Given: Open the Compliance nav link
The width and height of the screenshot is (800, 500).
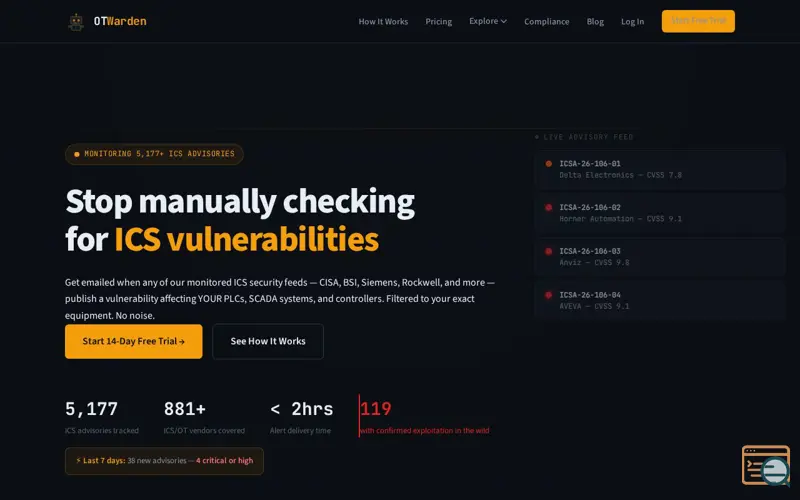Looking at the screenshot, I should click(546, 21).
